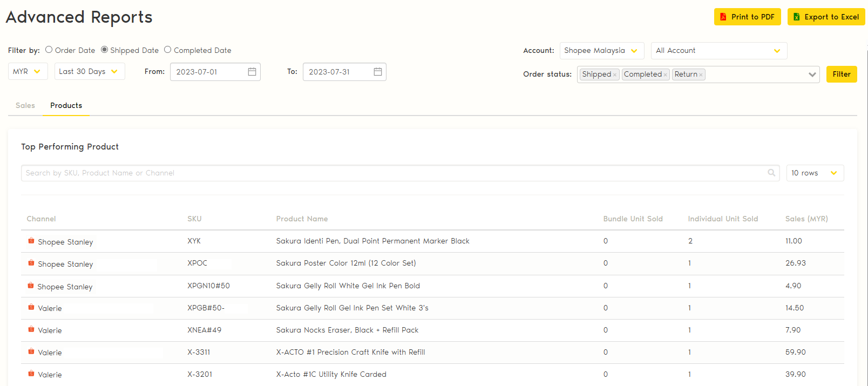Click the Product Name column header
Viewport: 868px width, 386px height.
[302, 219]
